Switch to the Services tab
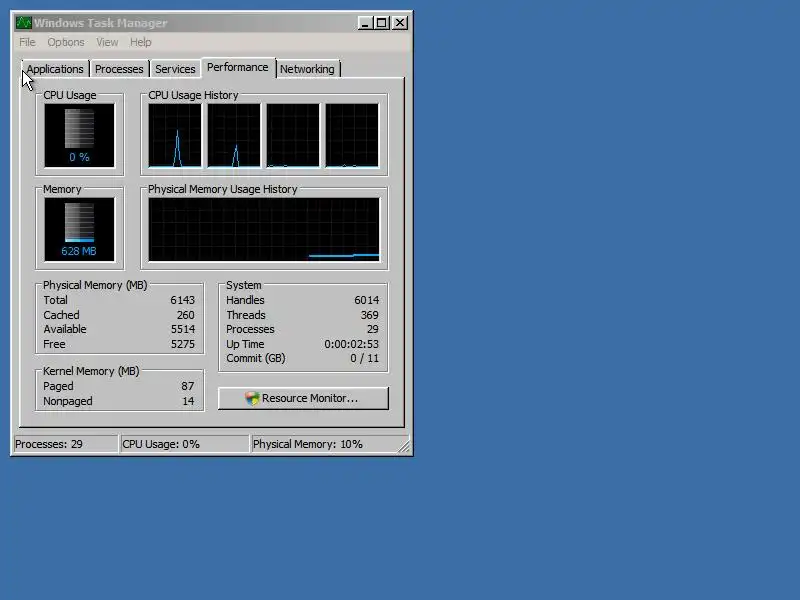Viewport: 800px width, 600px height. [x=175, y=69]
